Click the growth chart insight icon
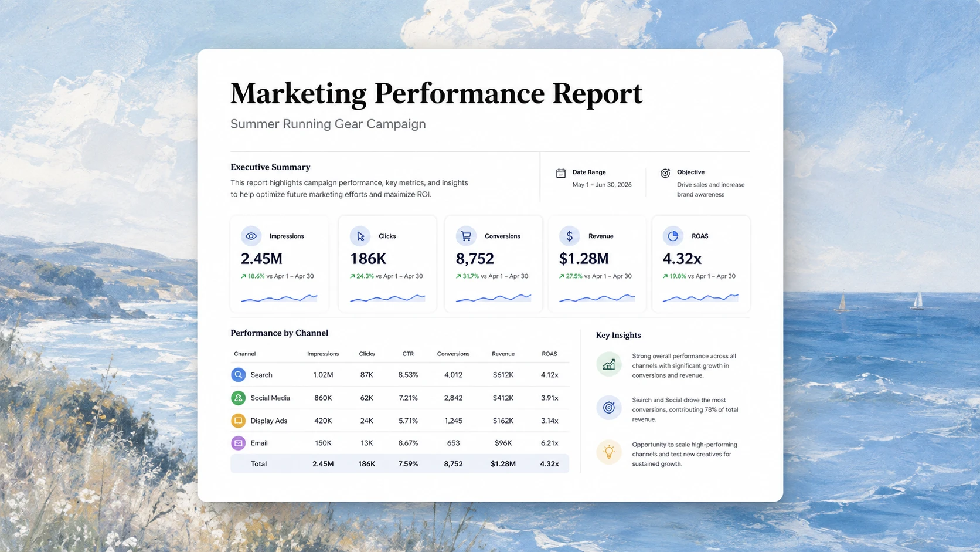 point(609,364)
